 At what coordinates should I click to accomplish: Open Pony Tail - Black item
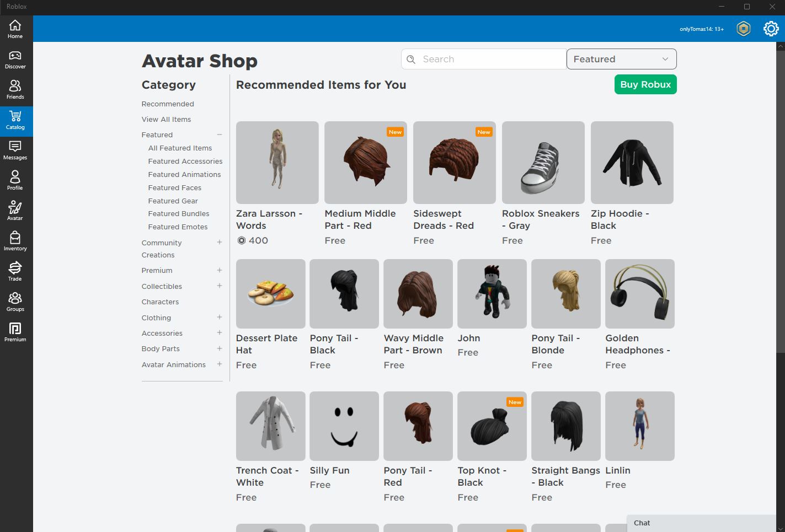coord(344,314)
